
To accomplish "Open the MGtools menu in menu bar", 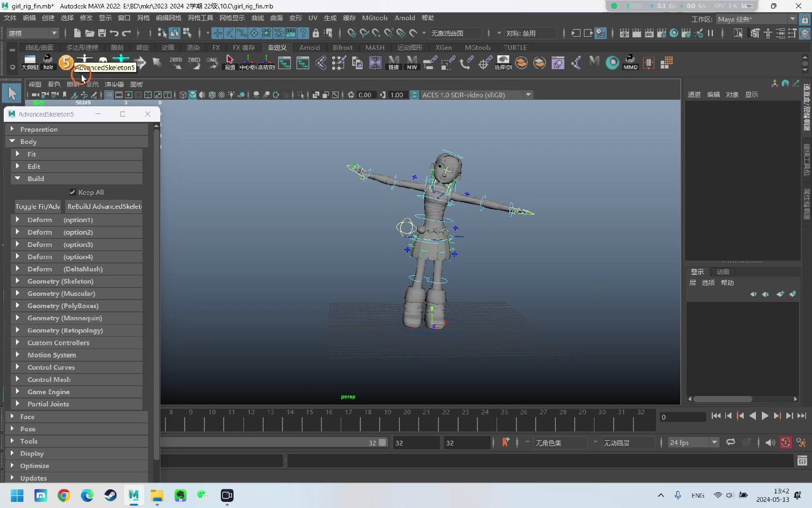I will point(375,18).
